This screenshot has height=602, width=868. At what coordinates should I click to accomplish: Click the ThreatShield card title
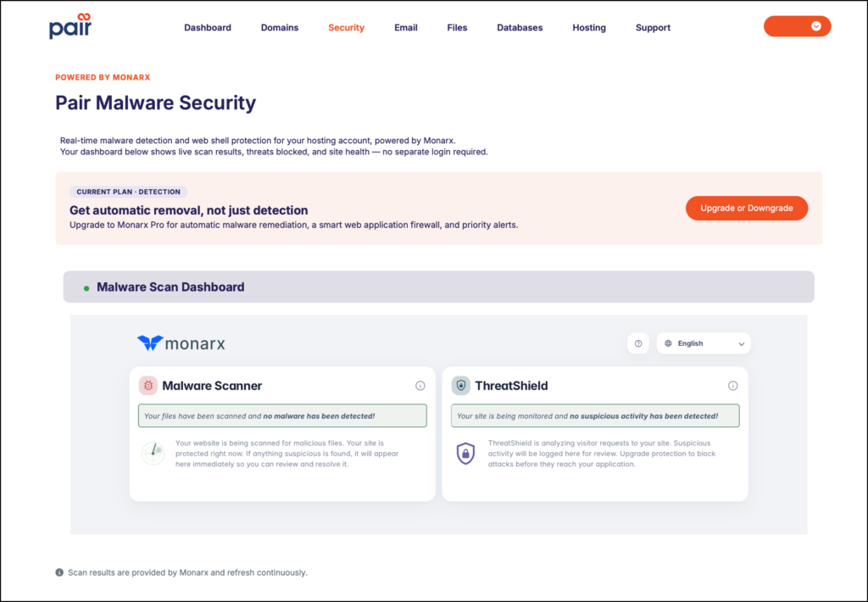pos(511,386)
